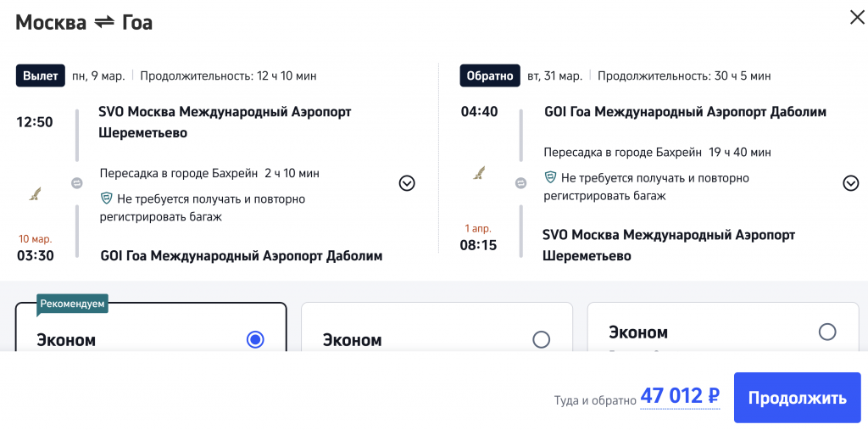Click the Рекомендуем badge on fare card

(72, 304)
